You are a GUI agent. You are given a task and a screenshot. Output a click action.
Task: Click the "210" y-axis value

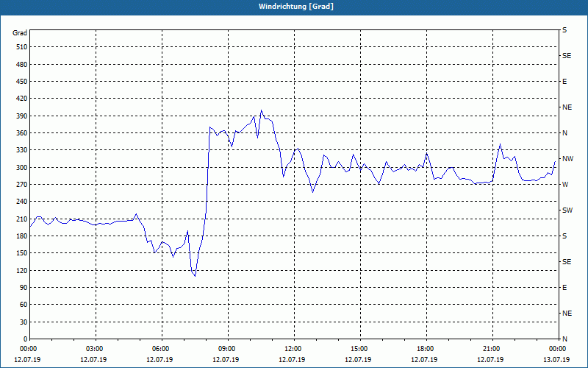(x=22, y=219)
